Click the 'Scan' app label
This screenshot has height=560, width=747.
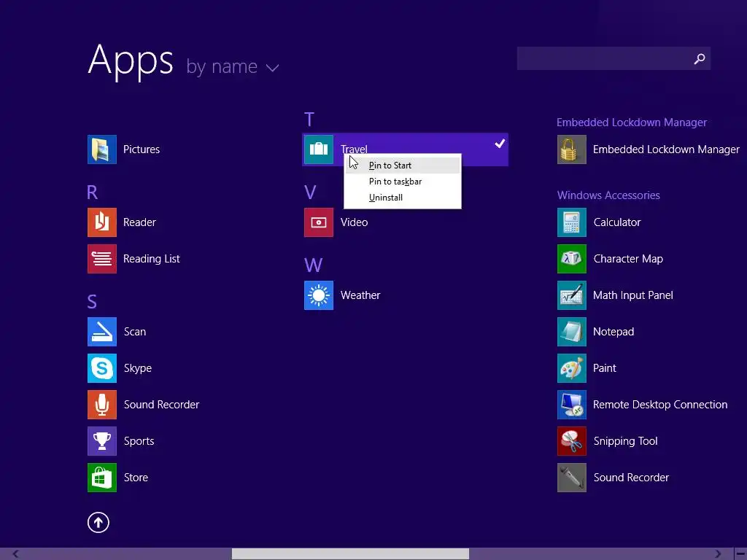(135, 332)
